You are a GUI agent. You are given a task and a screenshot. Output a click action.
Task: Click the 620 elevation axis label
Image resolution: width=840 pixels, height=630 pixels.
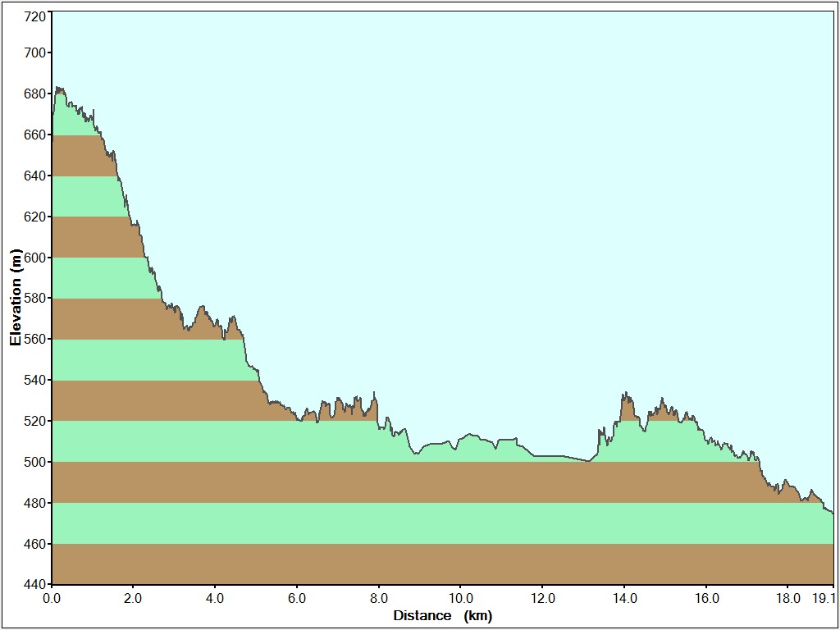click(35, 217)
